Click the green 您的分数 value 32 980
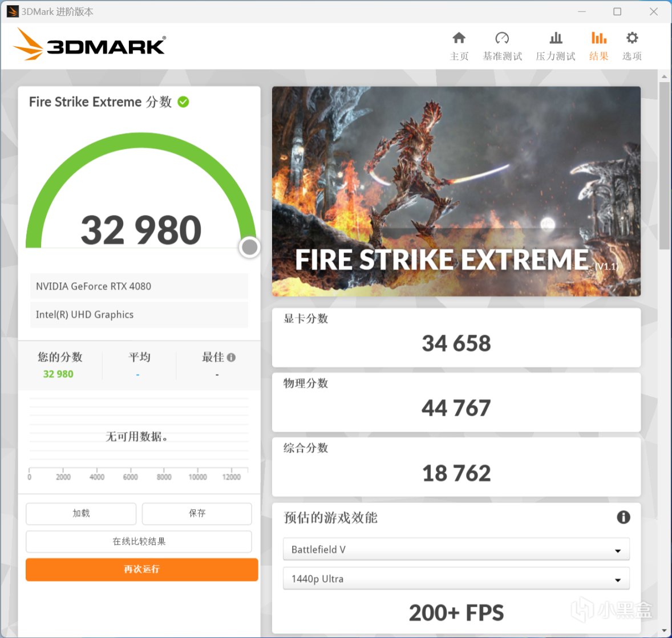This screenshot has width=672, height=638. [58, 374]
